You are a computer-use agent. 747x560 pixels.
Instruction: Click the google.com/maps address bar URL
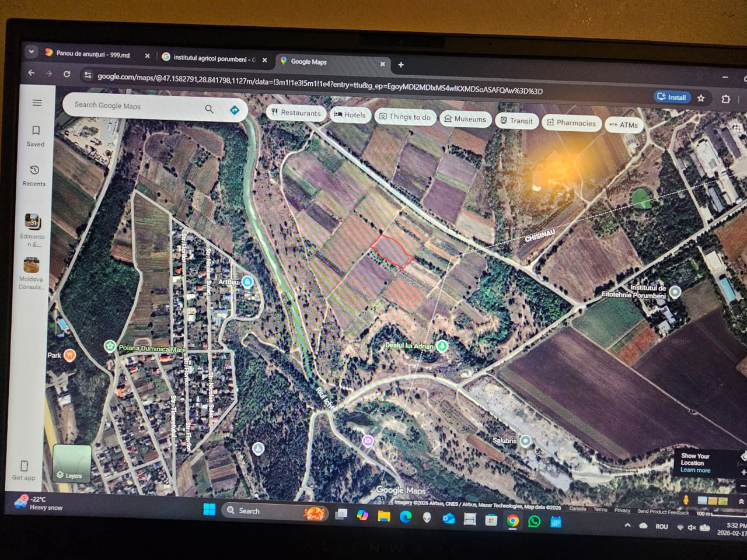pos(320,83)
